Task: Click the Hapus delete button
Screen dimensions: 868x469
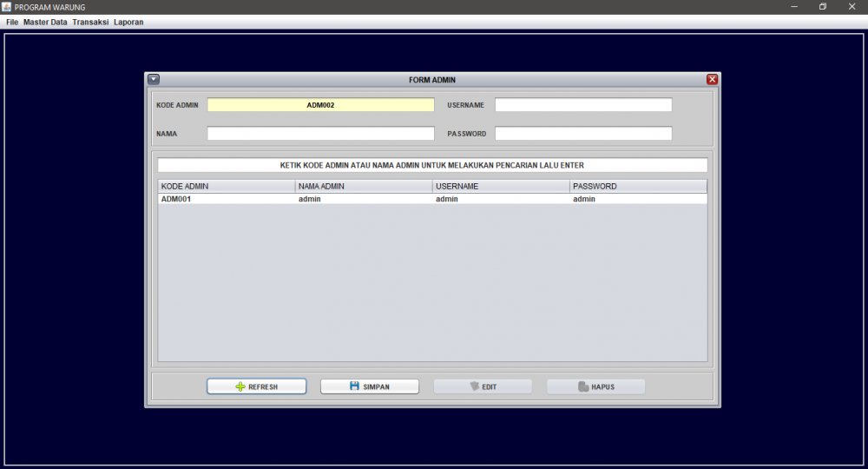Action: (595, 386)
